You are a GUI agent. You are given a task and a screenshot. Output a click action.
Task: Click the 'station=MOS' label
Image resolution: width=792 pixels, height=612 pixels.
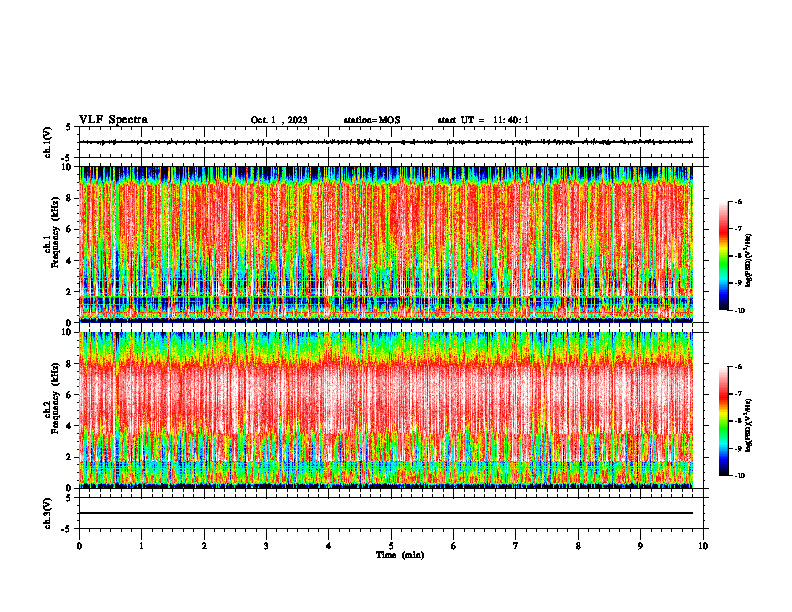click(372, 120)
